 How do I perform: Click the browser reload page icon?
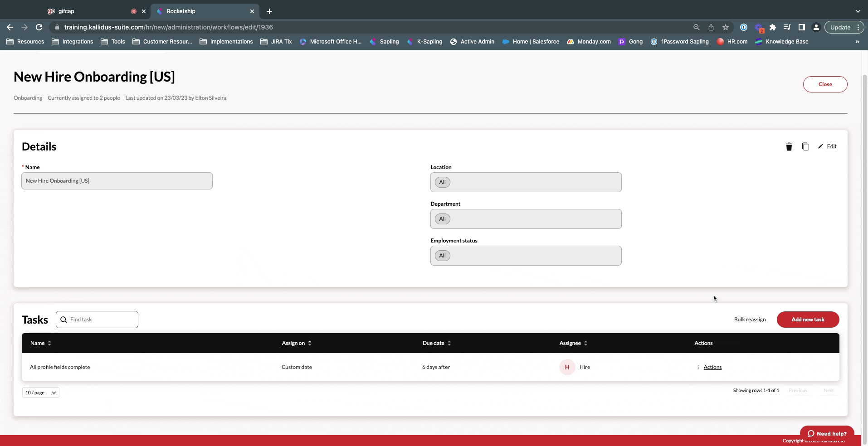[x=39, y=27]
